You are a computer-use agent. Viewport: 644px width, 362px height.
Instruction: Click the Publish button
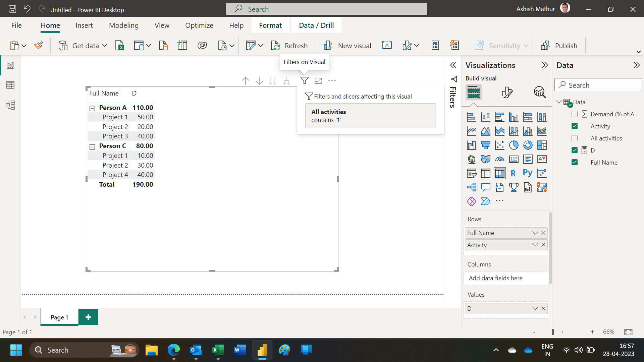(559, 46)
